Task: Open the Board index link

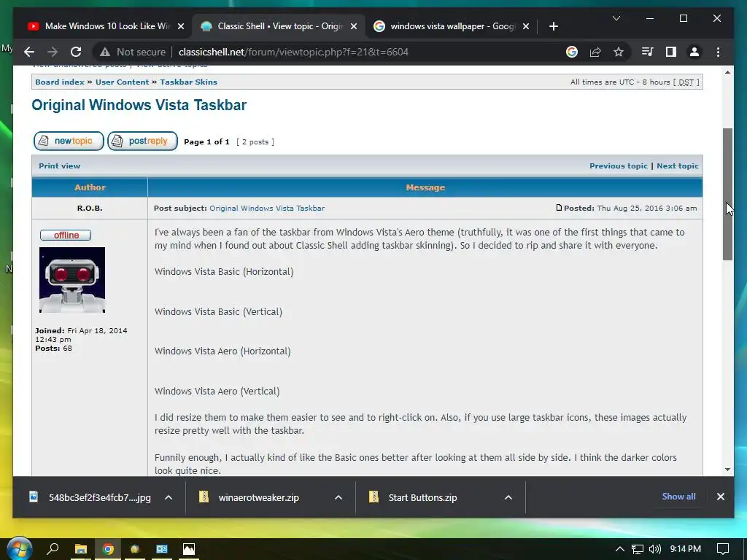Action: point(60,82)
